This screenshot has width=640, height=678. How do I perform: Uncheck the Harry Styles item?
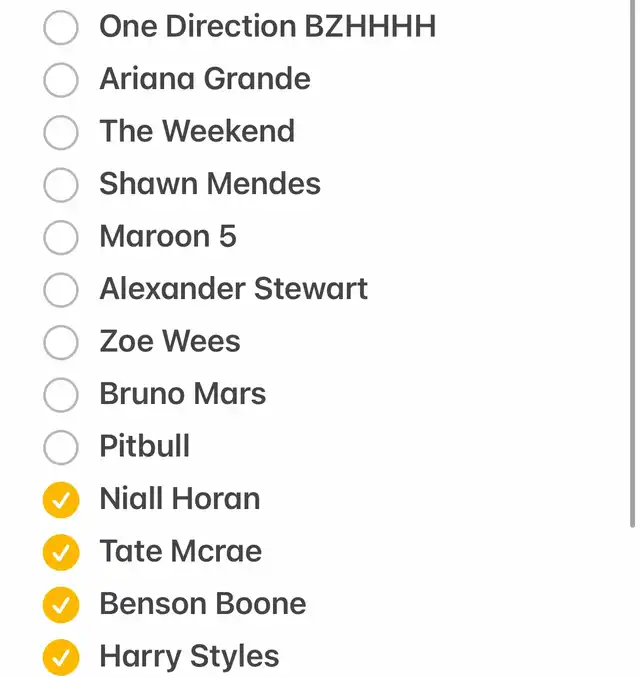tap(61, 657)
